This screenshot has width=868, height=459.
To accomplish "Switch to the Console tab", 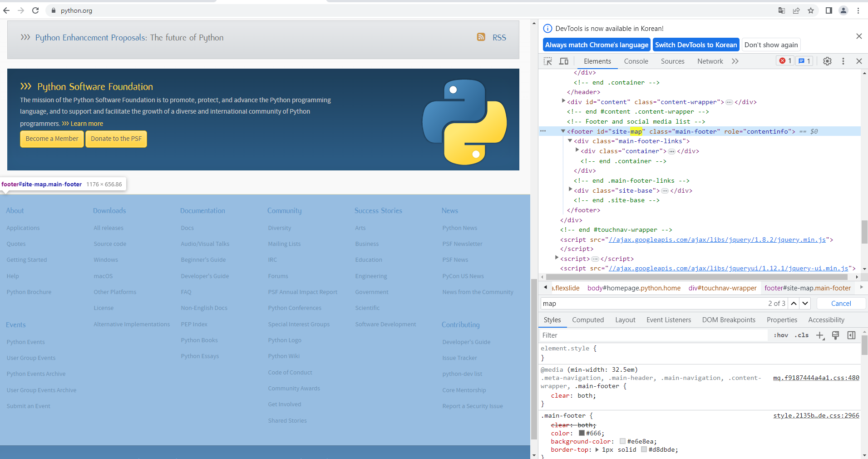I will click(x=636, y=61).
